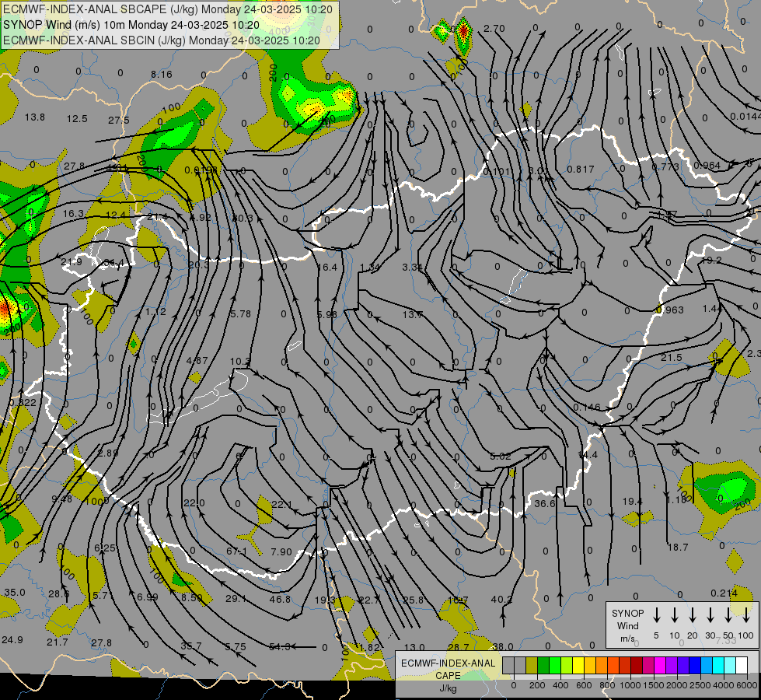Click the CIN value 3.34
The width and height of the screenshot is (761, 700).
413,268
